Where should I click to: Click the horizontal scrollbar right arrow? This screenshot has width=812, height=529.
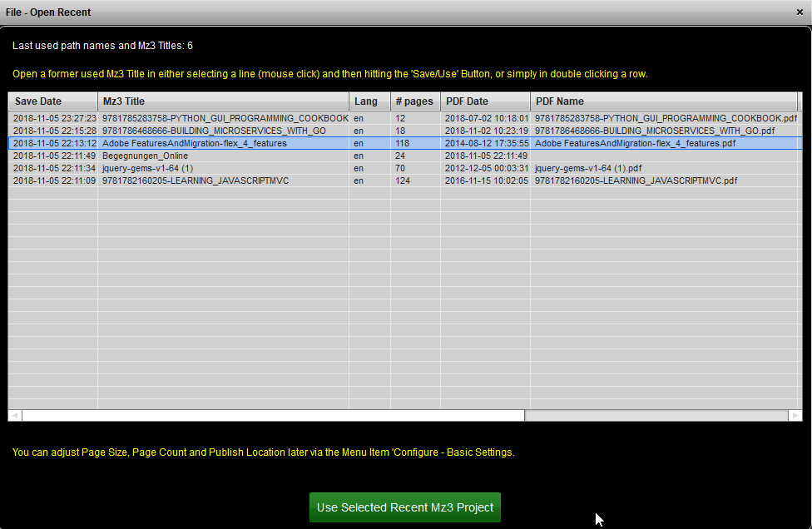click(x=795, y=416)
